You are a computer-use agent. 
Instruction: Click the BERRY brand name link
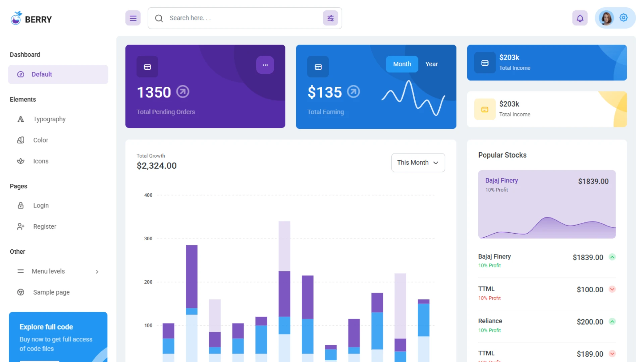(x=38, y=19)
